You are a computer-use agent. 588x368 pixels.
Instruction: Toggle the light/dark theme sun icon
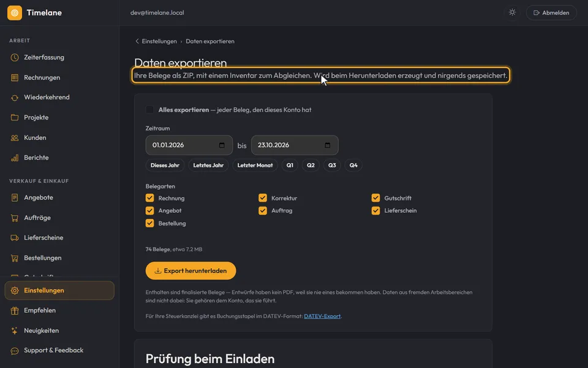pyautogui.click(x=512, y=12)
